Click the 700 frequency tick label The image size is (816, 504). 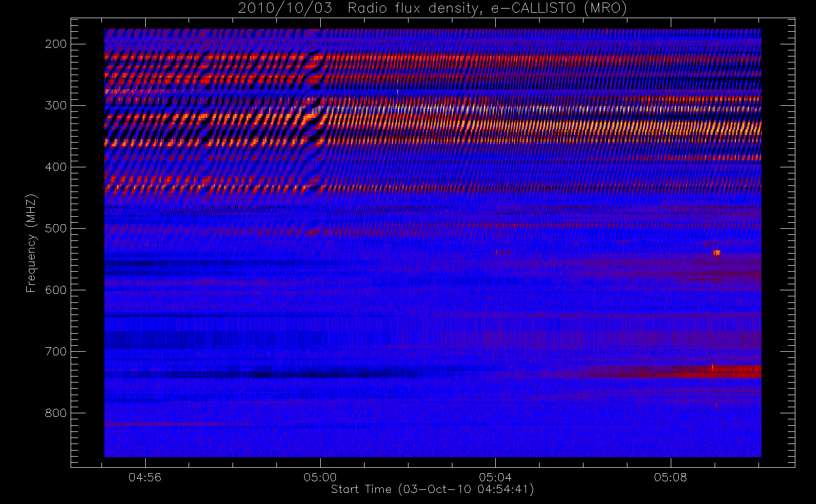[55, 351]
